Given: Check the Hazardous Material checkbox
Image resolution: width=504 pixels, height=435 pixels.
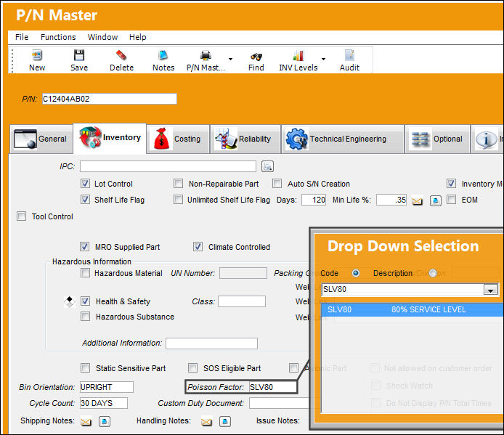Looking at the screenshot, I should click(85, 273).
